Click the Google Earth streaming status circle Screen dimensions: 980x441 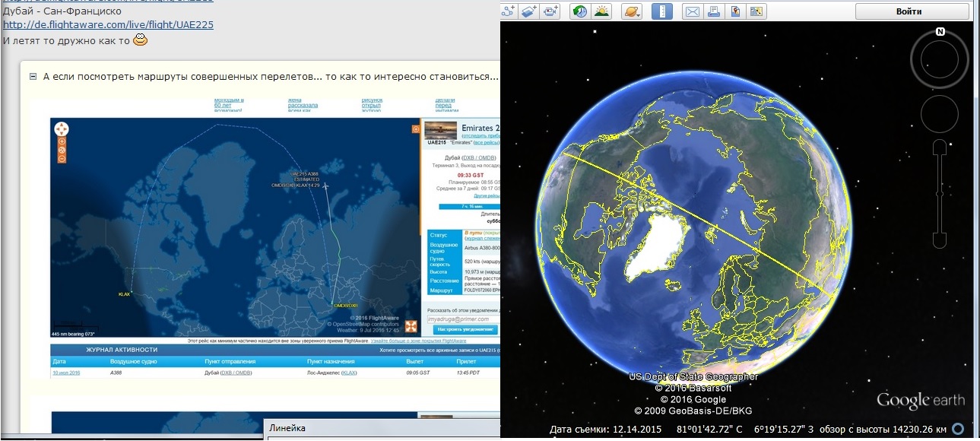pos(958,429)
